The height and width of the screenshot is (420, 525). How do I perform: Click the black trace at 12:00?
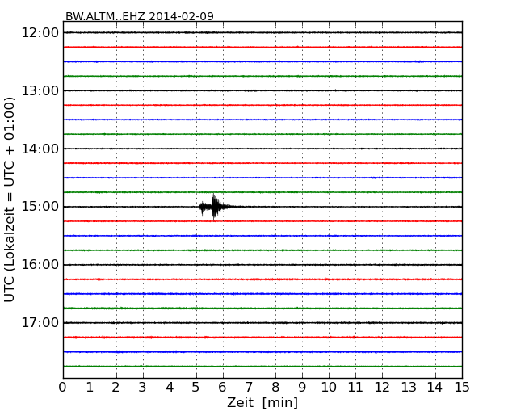tap(262, 32)
